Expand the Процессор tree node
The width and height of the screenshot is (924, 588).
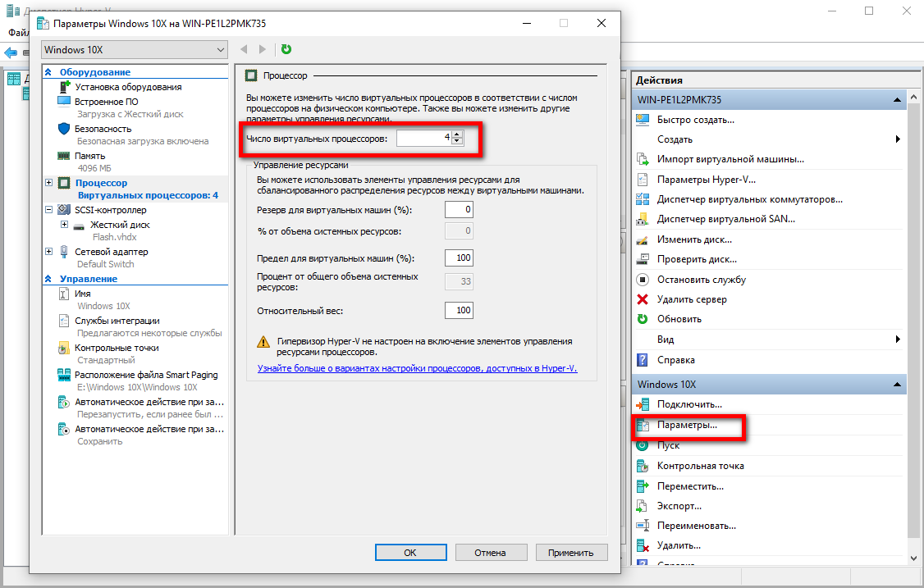click(x=49, y=183)
